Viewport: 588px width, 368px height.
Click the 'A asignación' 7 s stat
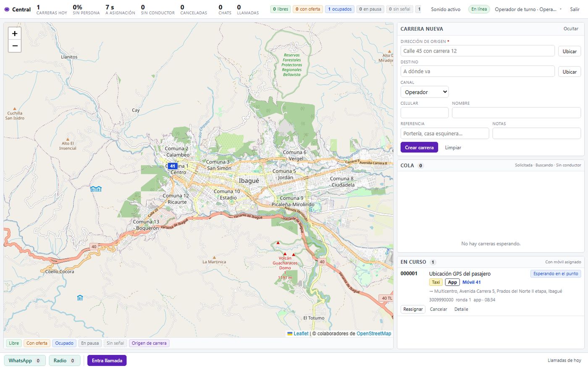120,10
